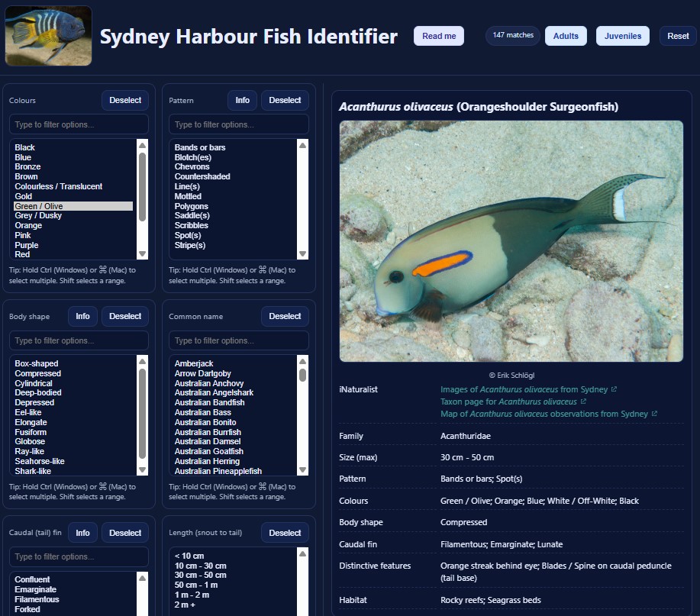Viewport: 700px width, 616px height.
Task: Deselect all Pattern options
Action: (285, 100)
